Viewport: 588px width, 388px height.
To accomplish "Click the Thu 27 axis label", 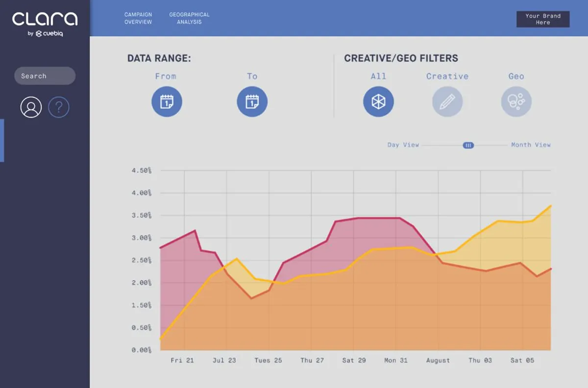I will click(x=312, y=360).
